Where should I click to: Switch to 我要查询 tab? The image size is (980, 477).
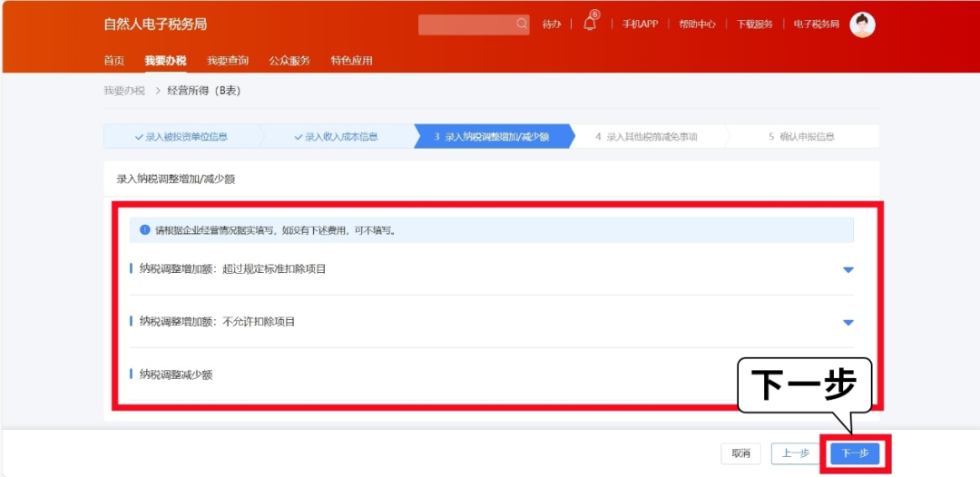[x=227, y=61]
